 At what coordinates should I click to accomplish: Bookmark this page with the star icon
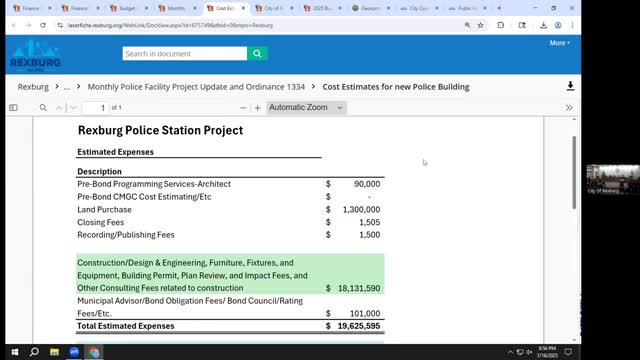click(481, 25)
